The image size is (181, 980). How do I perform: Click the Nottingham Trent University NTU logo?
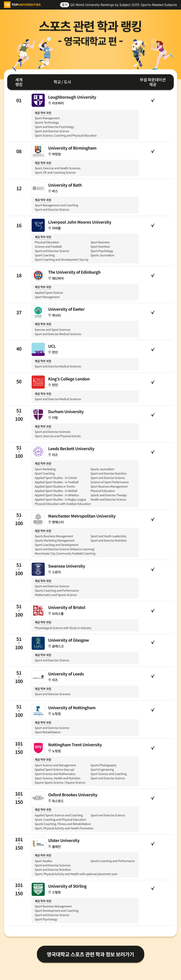pos(38,748)
